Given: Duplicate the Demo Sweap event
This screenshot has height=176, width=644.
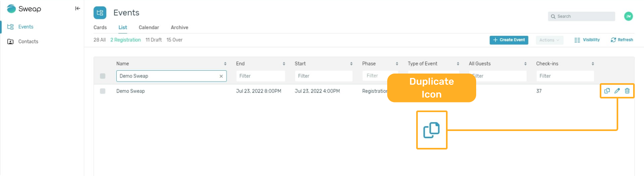Looking at the screenshot, I should point(607,91).
